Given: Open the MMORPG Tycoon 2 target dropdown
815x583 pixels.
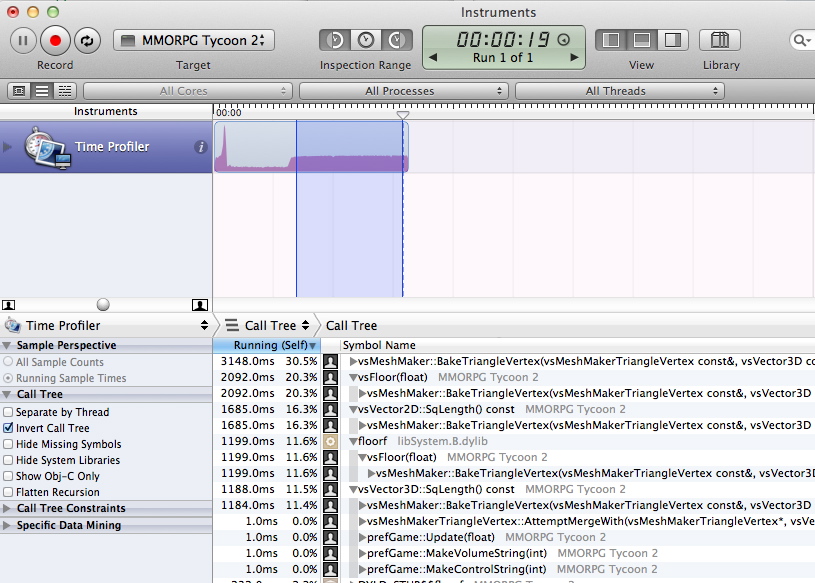Looking at the screenshot, I should coord(194,40).
